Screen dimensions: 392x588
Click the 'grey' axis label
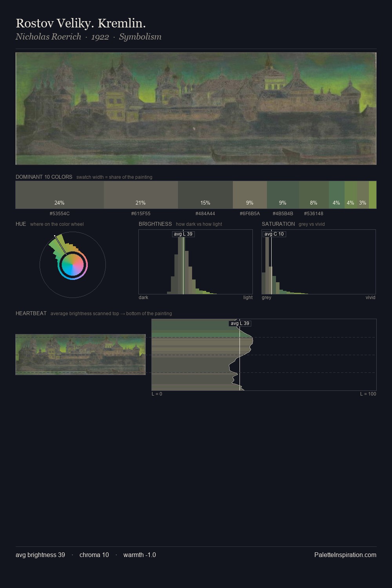267,298
